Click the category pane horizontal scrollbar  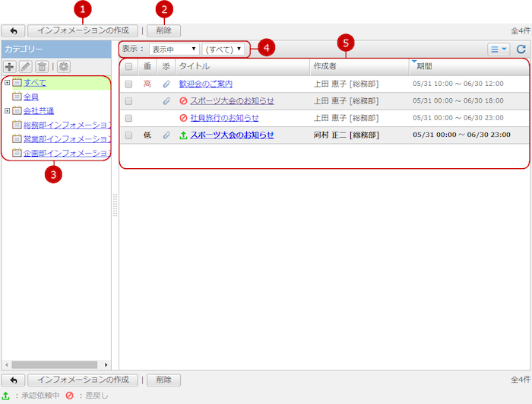click(55, 364)
